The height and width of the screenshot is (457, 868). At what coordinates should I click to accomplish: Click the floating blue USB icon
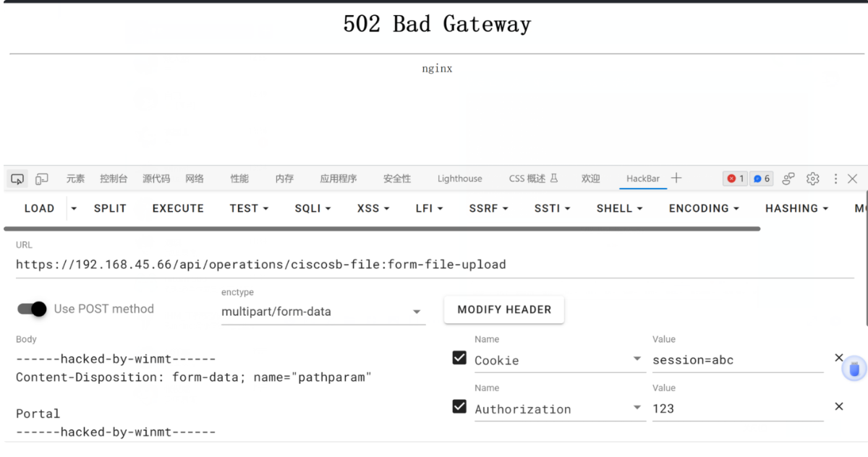click(854, 369)
